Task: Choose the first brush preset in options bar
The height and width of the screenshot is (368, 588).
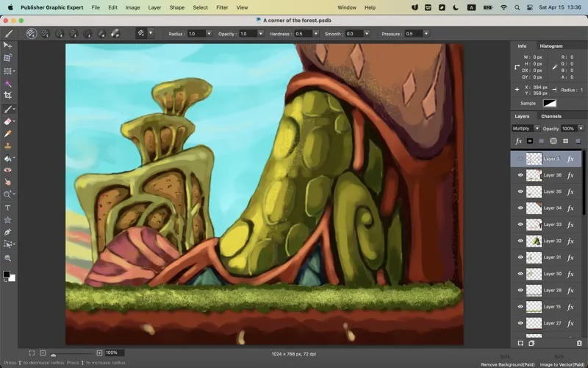Action: [x=32, y=34]
